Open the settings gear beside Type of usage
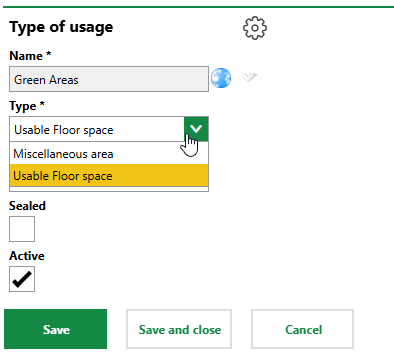394x362 pixels. click(255, 28)
